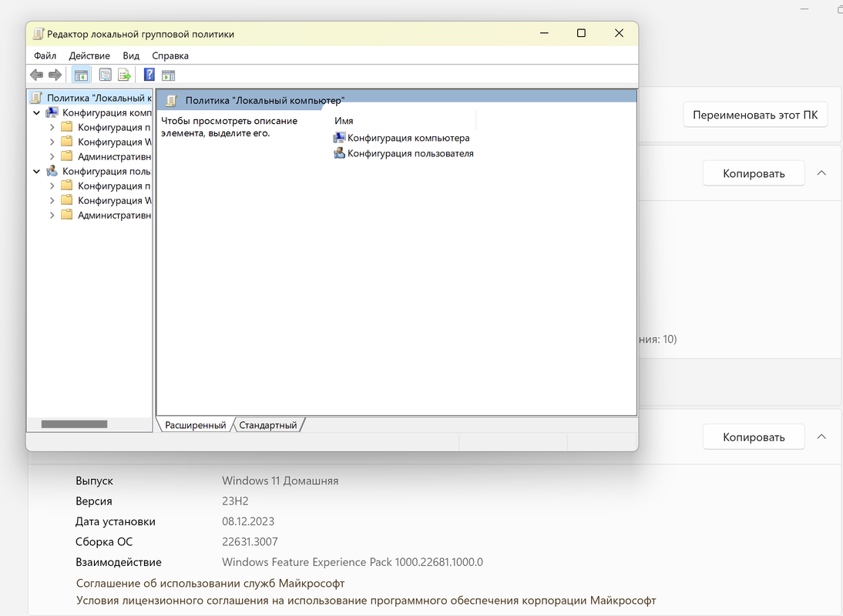Toggle the Show/Hide action pane toolbar icon
The width and height of the screenshot is (843, 616).
tap(168, 75)
